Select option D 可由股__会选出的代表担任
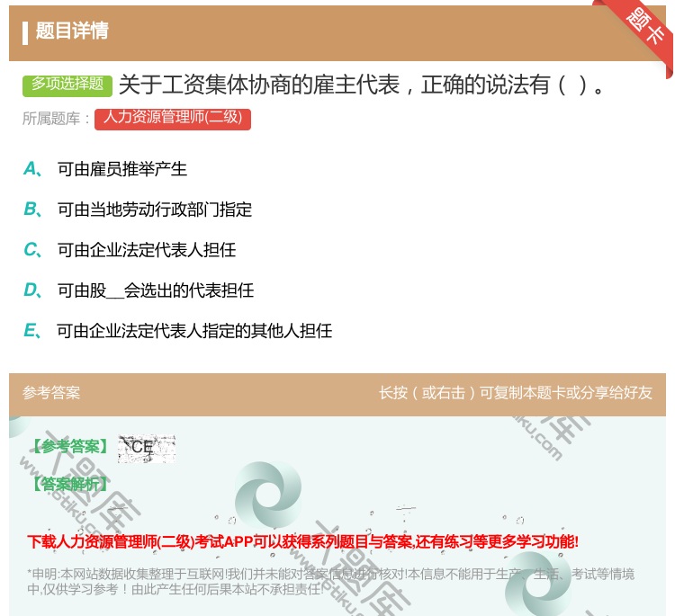Viewport: 675px width, 616px height. pyautogui.click(x=156, y=290)
